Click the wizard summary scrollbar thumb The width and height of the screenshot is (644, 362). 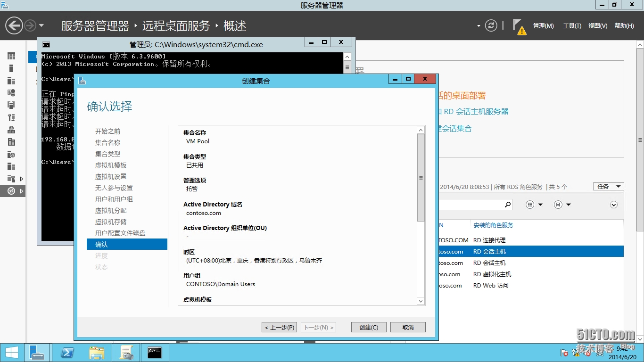pyautogui.click(x=421, y=178)
